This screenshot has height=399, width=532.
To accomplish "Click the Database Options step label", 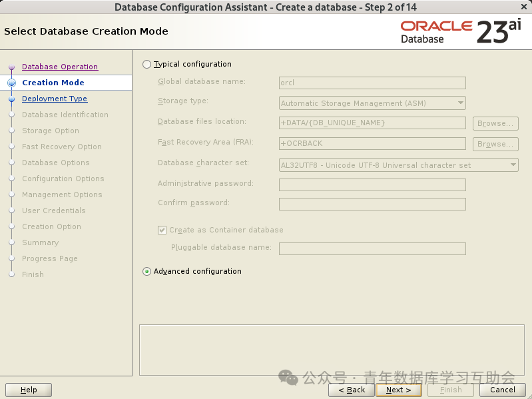I will point(56,163).
